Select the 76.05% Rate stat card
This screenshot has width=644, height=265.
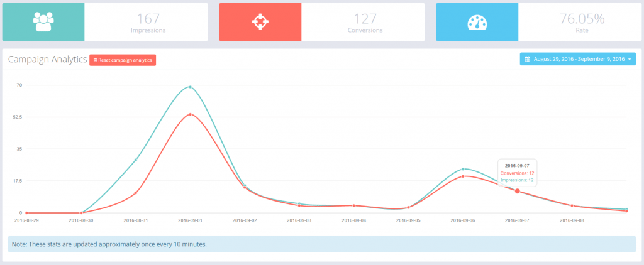click(x=581, y=22)
